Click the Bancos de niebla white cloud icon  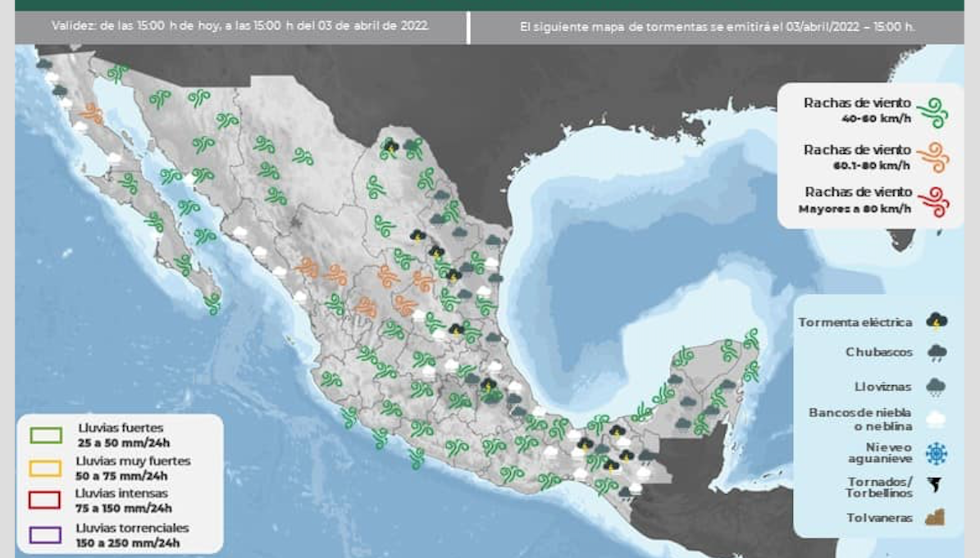(x=936, y=420)
